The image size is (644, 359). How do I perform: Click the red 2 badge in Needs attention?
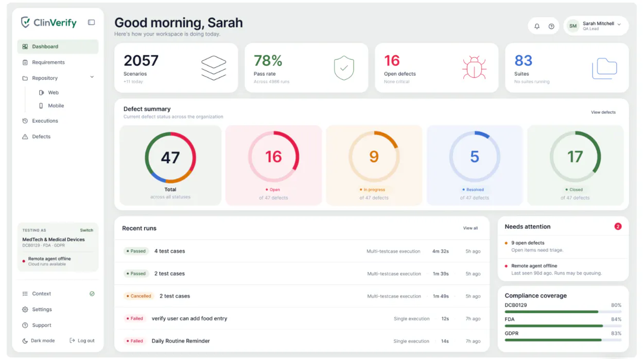(x=618, y=227)
